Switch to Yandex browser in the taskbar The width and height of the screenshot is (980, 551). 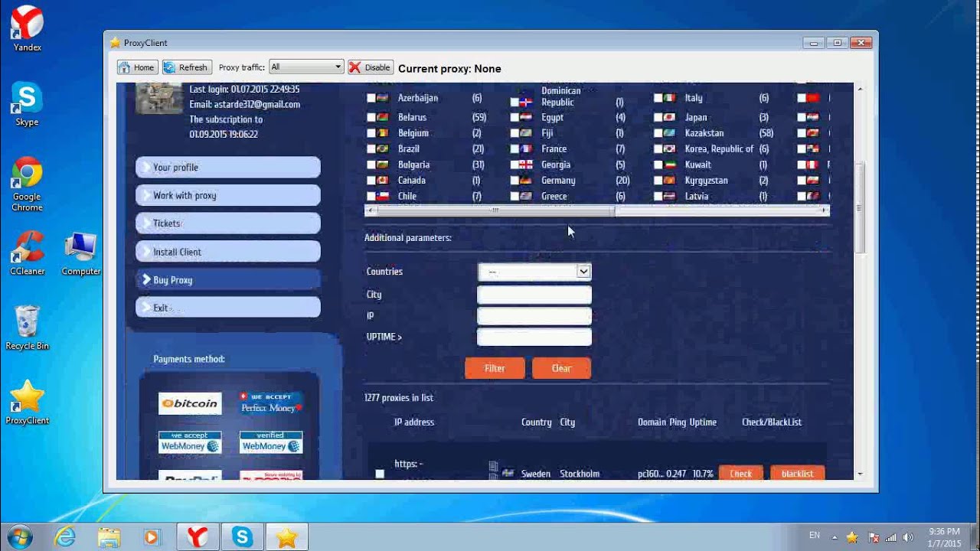(x=198, y=537)
